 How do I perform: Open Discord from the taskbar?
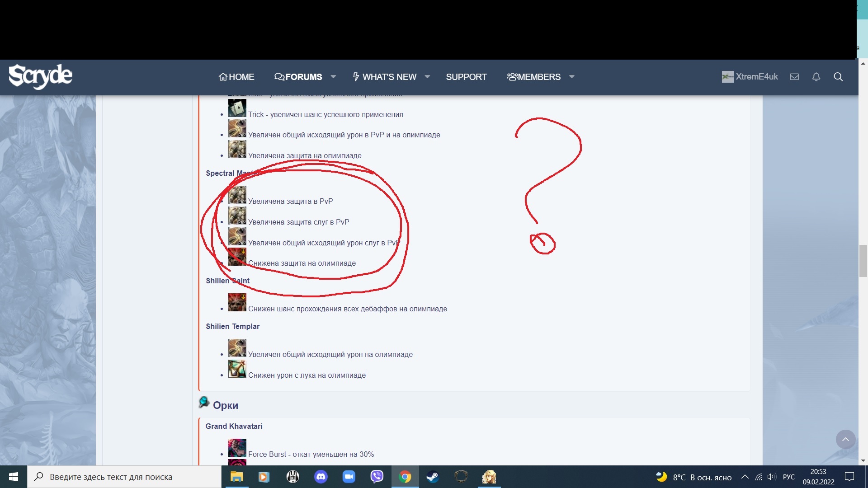pos(321,477)
